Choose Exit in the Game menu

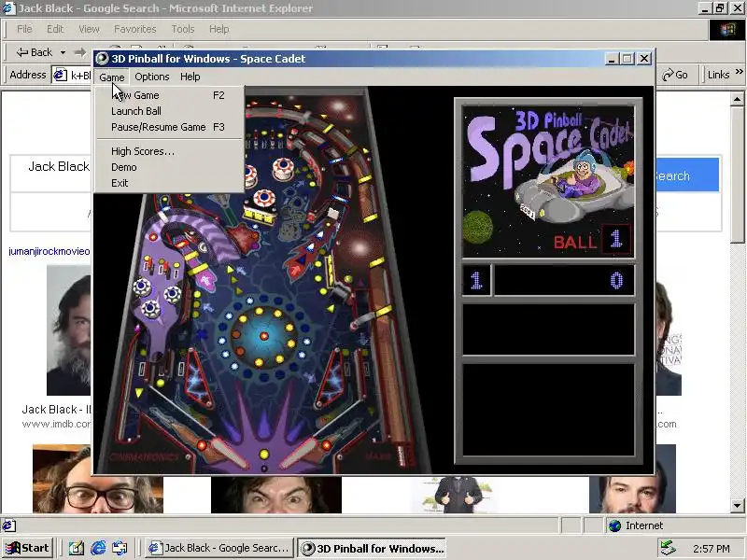click(x=170, y=183)
